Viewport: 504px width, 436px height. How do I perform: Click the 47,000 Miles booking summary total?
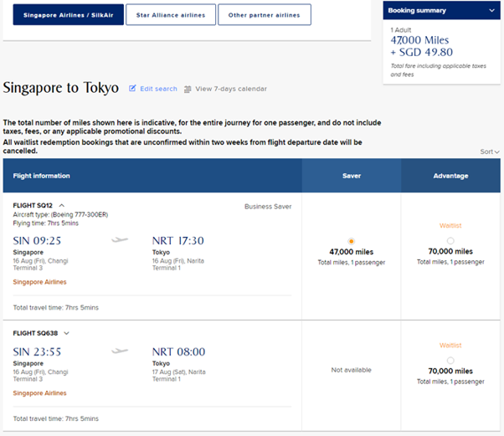[x=419, y=40]
